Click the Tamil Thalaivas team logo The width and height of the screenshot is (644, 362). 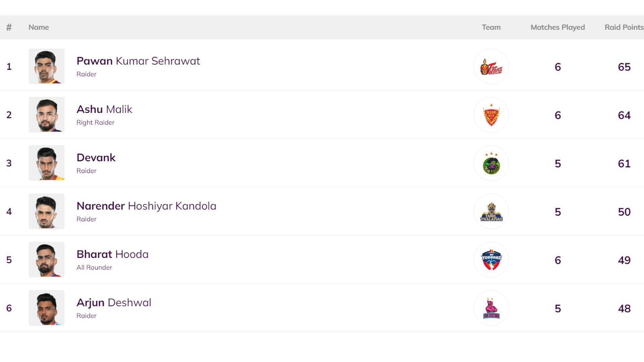click(491, 211)
